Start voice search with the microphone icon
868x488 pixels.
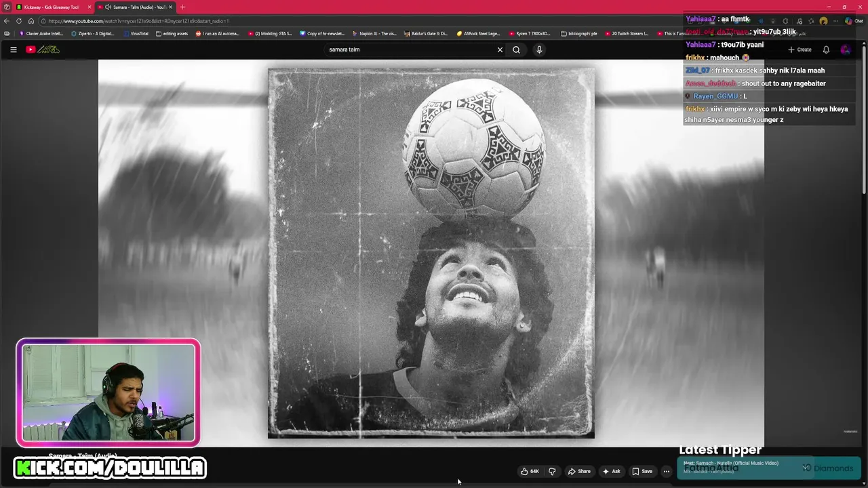[539, 49]
